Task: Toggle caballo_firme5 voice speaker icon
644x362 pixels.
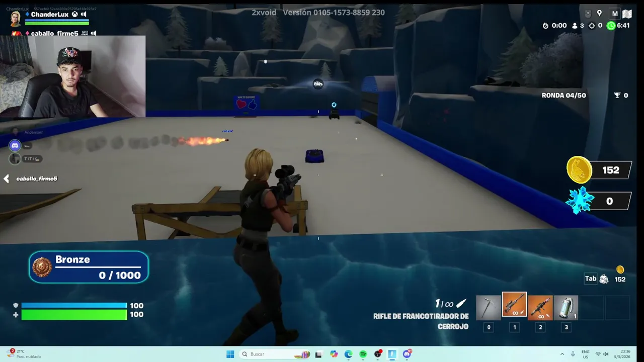Action: pos(94,33)
